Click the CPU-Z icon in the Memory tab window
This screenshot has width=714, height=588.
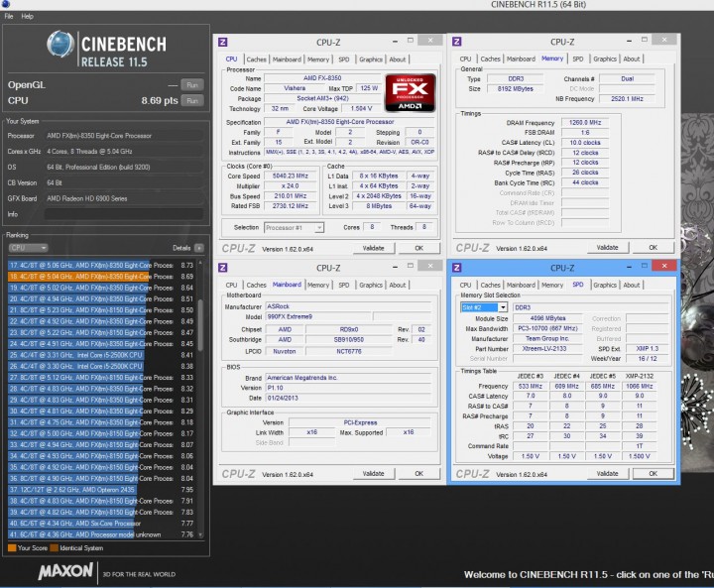[x=457, y=42]
